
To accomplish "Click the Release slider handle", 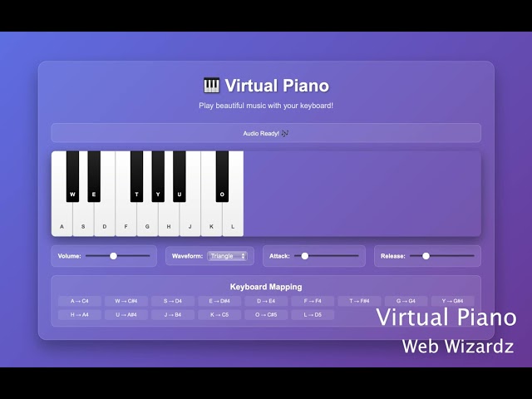I will (x=426, y=256).
